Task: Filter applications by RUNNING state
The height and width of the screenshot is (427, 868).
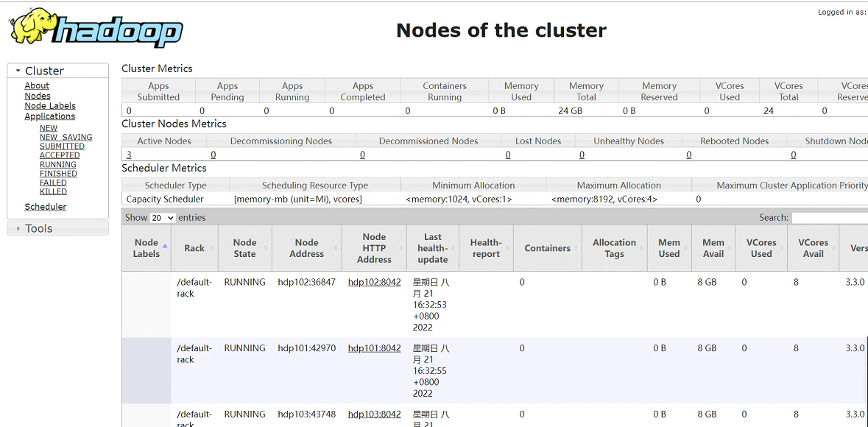Action: click(58, 164)
